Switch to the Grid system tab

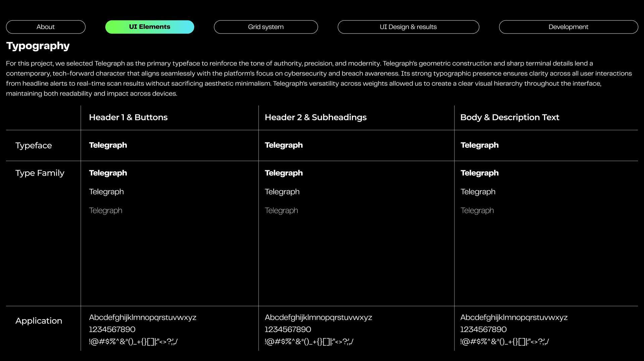point(266,27)
